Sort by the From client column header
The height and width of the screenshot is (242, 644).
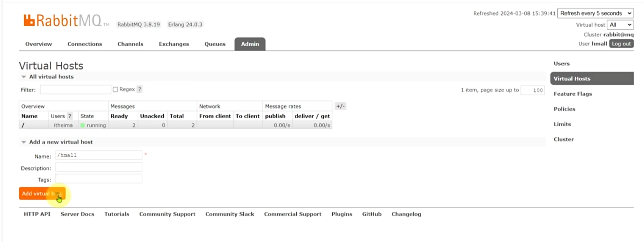tap(215, 116)
